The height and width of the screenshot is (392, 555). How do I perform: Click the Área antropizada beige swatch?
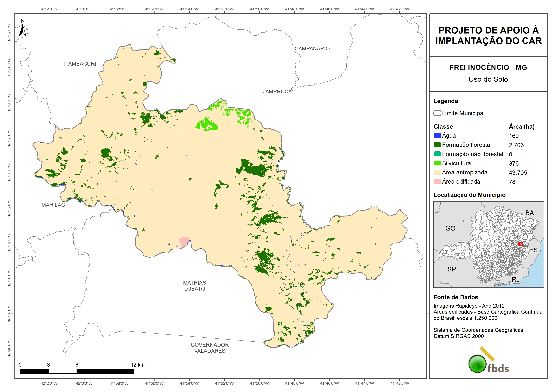pyautogui.click(x=437, y=172)
